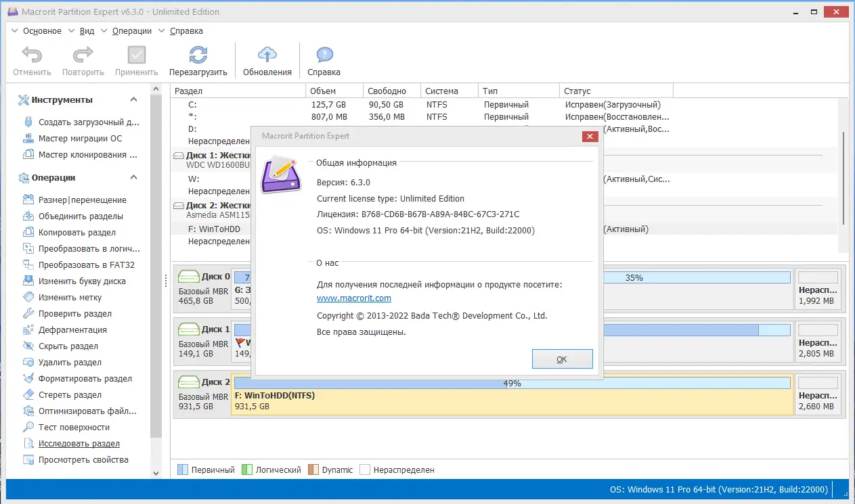Visit the www.macrorit.com link
Image resolution: width=855 pixels, height=504 pixels.
[x=353, y=297]
